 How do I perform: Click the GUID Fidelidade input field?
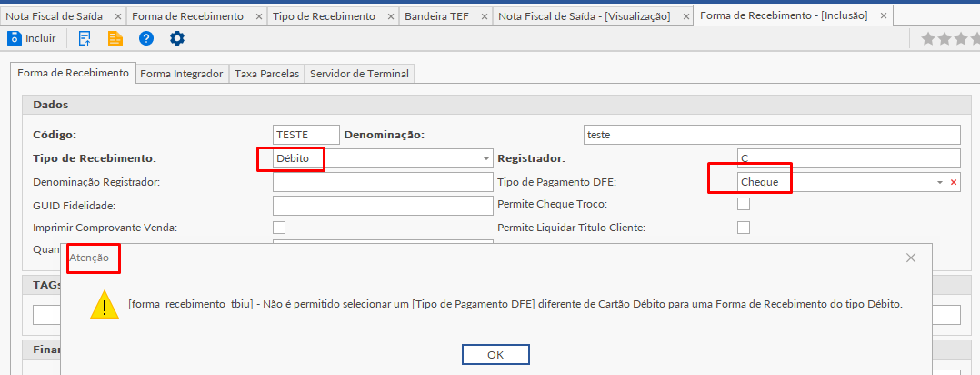(383, 206)
